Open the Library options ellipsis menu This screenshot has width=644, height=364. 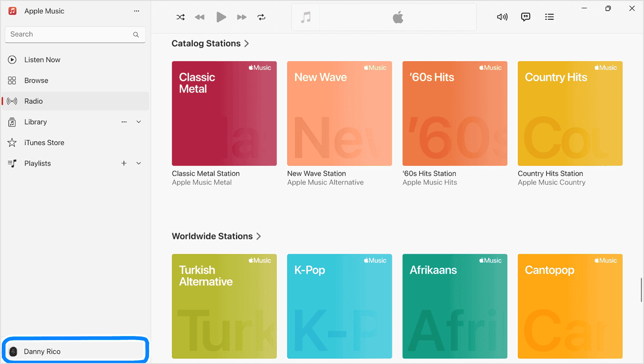point(124,122)
